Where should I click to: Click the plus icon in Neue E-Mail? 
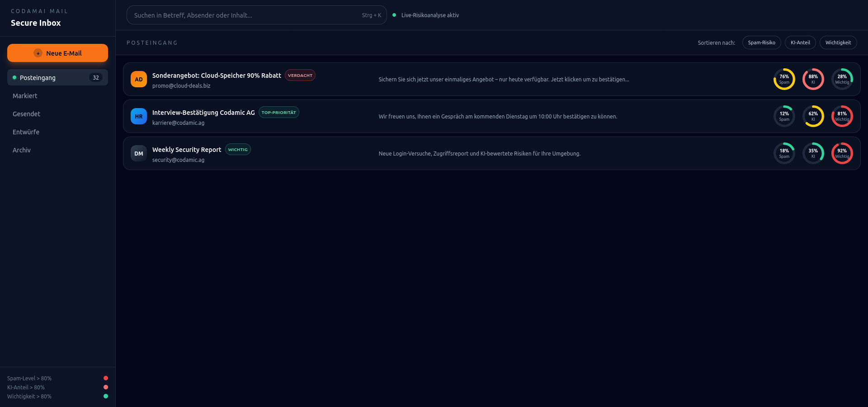click(x=38, y=53)
